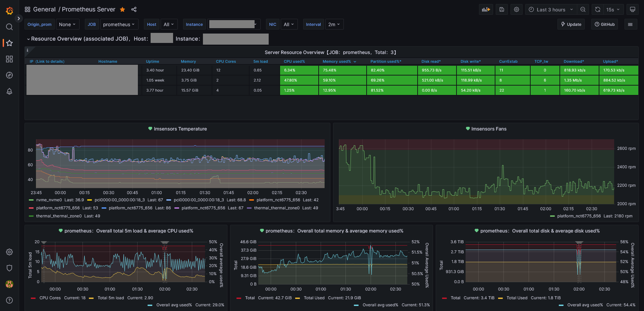This screenshot has width=644, height=311.
Task: Open dashboard settings gear icon
Action: point(517,9)
